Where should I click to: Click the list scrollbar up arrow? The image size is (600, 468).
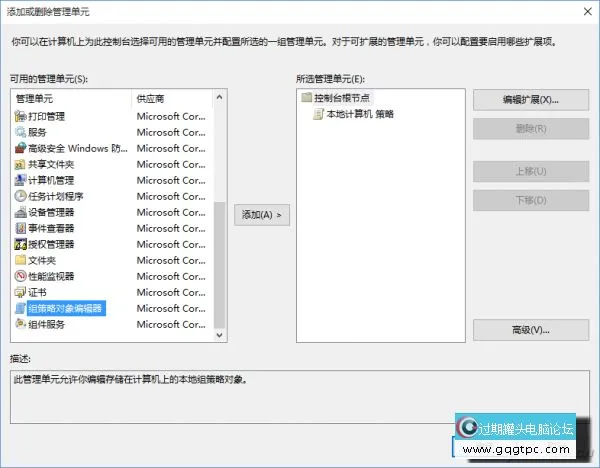pyautogui.click(x=219, y=97)
